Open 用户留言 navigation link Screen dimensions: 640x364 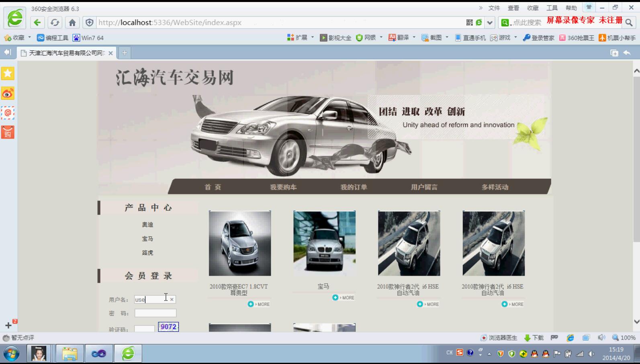pyautogui.click(x=424, y=187)
